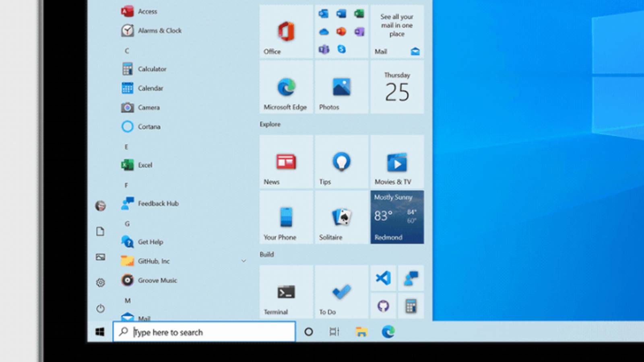
Task: Jump to letter C section header
Action: [127, 51]
